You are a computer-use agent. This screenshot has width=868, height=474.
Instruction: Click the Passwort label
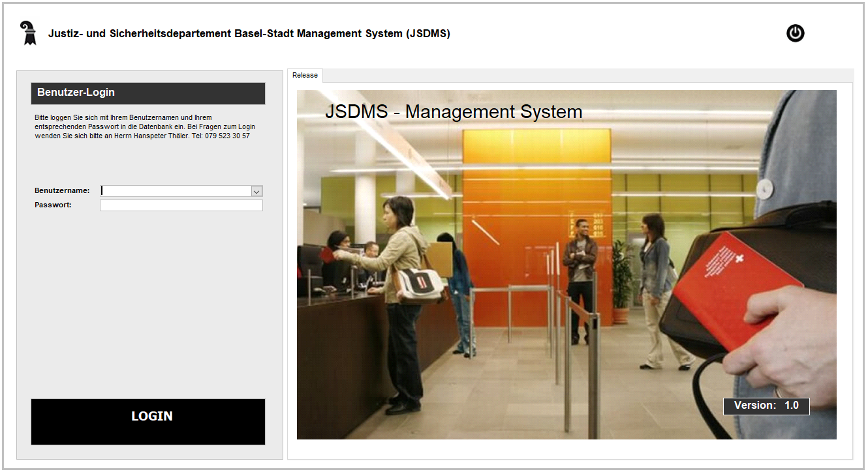tap(53, 205)
